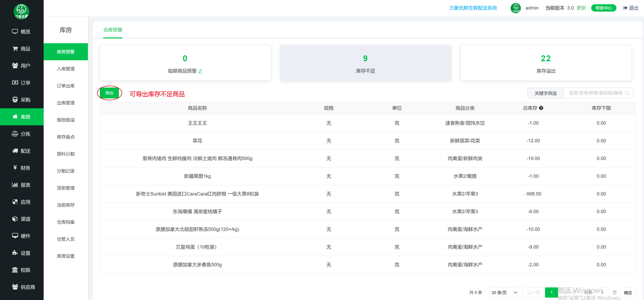
Task: Click the 权限 bank building icon
Action: [x=15, y=270]
